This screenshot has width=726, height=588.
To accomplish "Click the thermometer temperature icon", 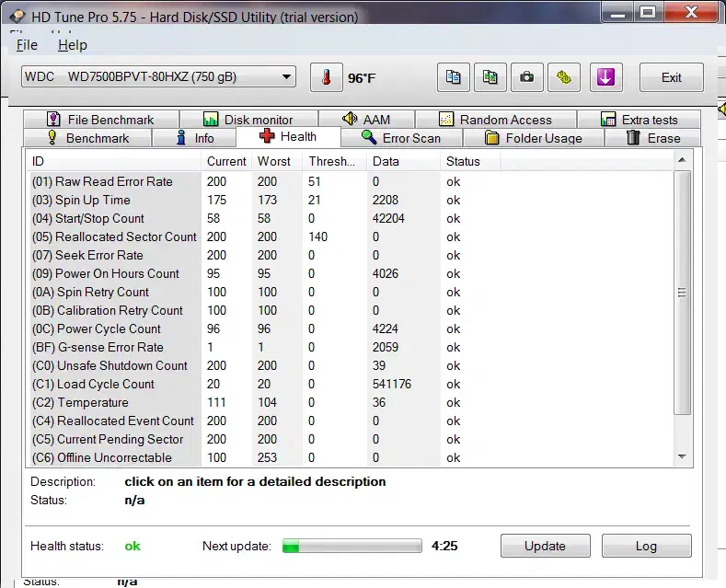I will [x=325, y=77].
